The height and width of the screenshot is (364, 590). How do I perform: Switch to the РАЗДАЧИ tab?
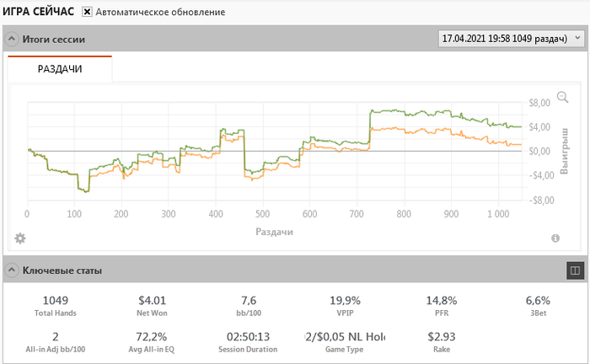[60, 69]
